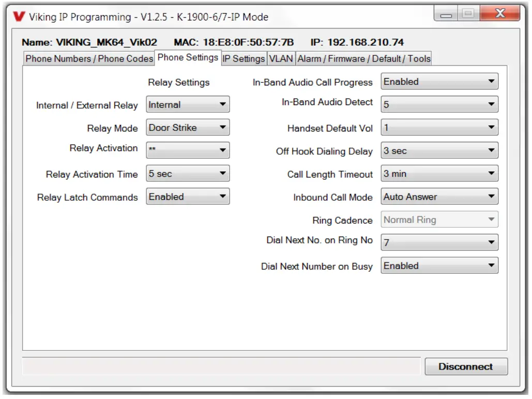Change the Handset Default Vol level
This screenshot has height=399, width=532.
point(438,127)
